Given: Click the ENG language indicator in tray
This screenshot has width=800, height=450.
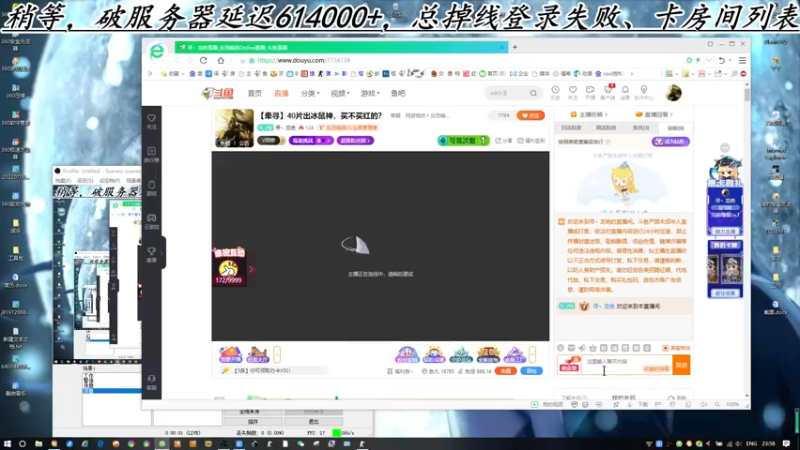Looking at the screenshot, I should click(752, 444).
